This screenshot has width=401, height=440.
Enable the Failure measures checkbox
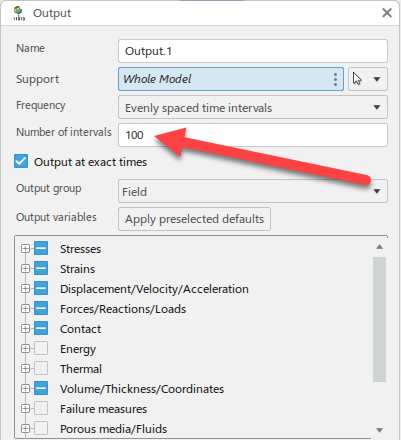point(41,408)
